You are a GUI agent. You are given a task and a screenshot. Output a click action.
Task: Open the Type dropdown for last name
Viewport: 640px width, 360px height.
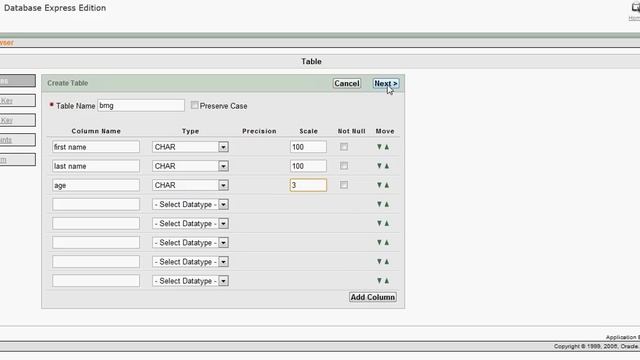190,166
